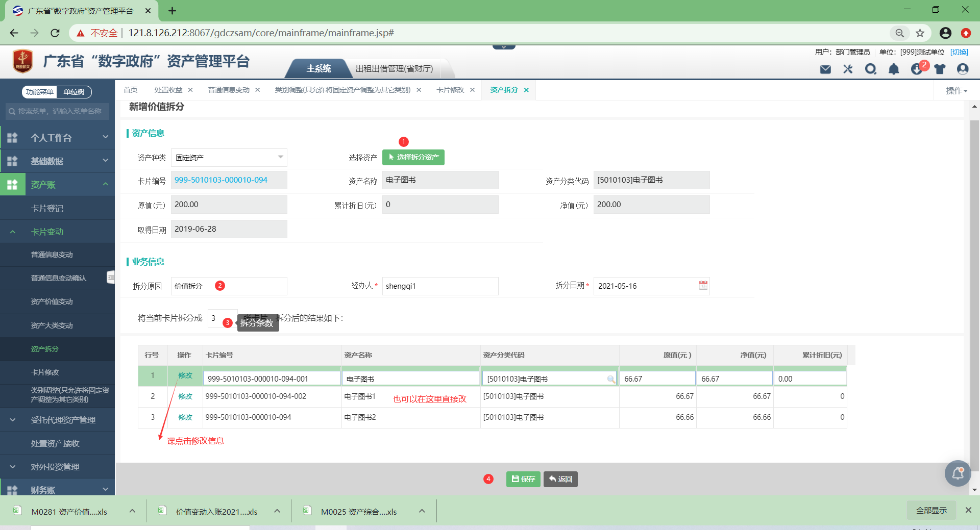The width and height of the screenshot is (980, 530).
Task: Close the downloads bar
Action: point(968,510)
